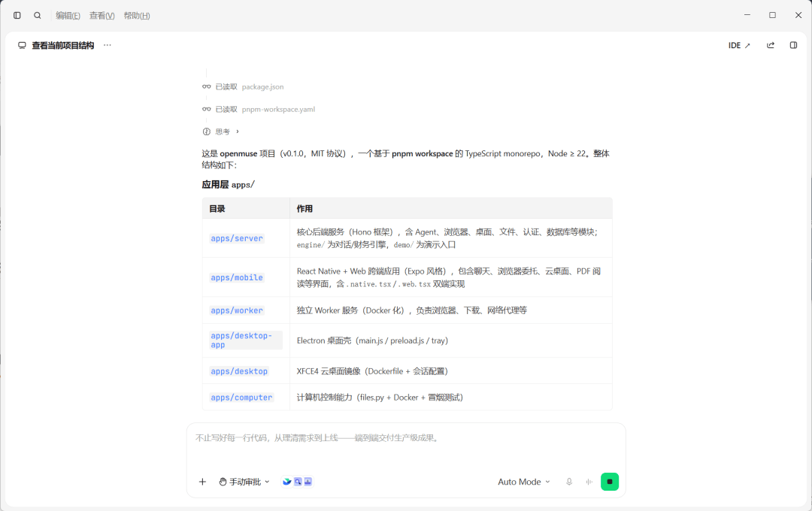The height and width of the screenshot is (511, 812).
Task: Click the apps/server directory link
Action: pyautogui.click(x=237, y=238)
